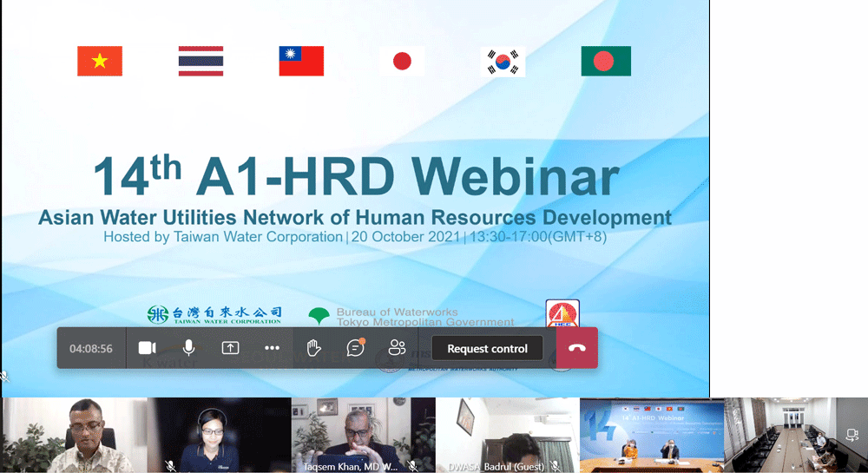The image size is (868, 473).
Task: Select video of man in batik shirt
Action: (75, 435)
